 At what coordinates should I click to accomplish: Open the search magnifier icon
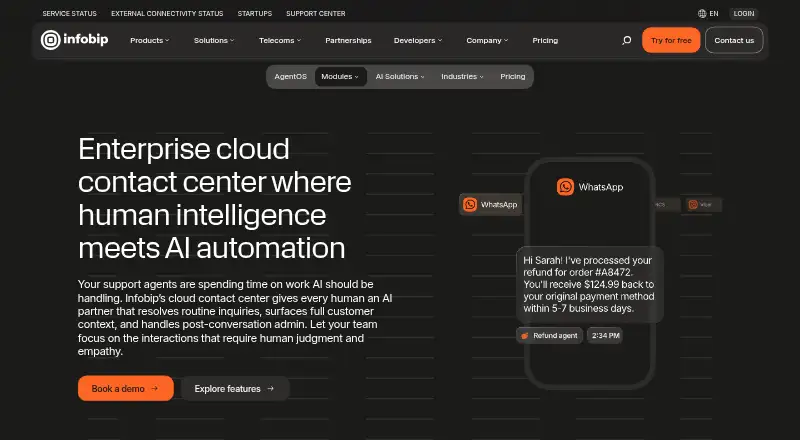[627, 40]
